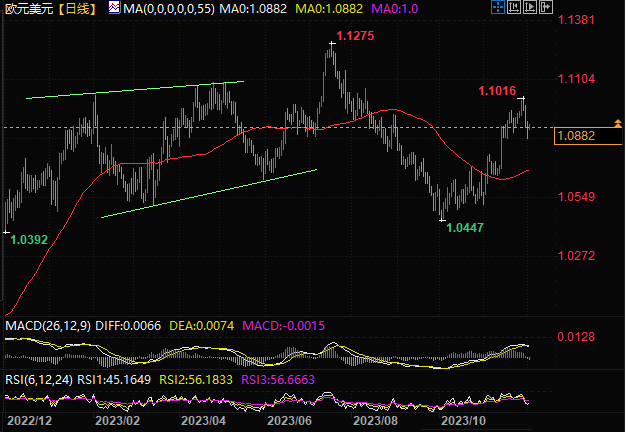
Task: Select the 1.1016 recent high label
Action: [x=497, y=91]
